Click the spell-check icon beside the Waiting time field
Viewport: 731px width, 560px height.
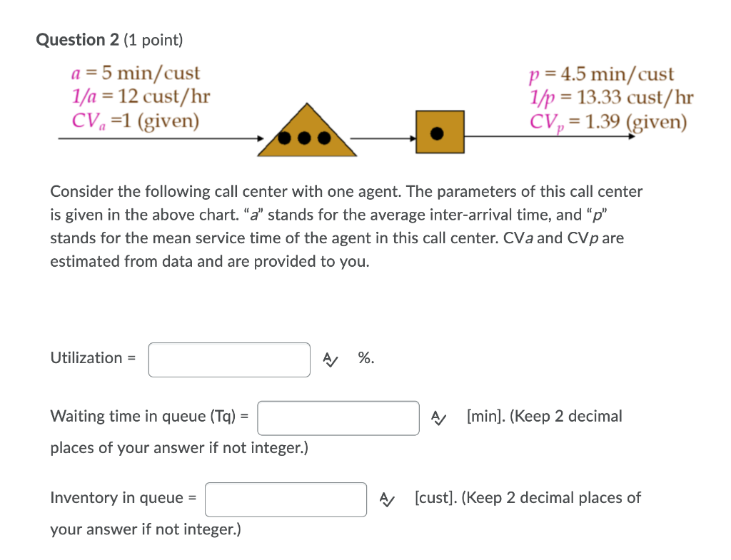coord(438,418)
